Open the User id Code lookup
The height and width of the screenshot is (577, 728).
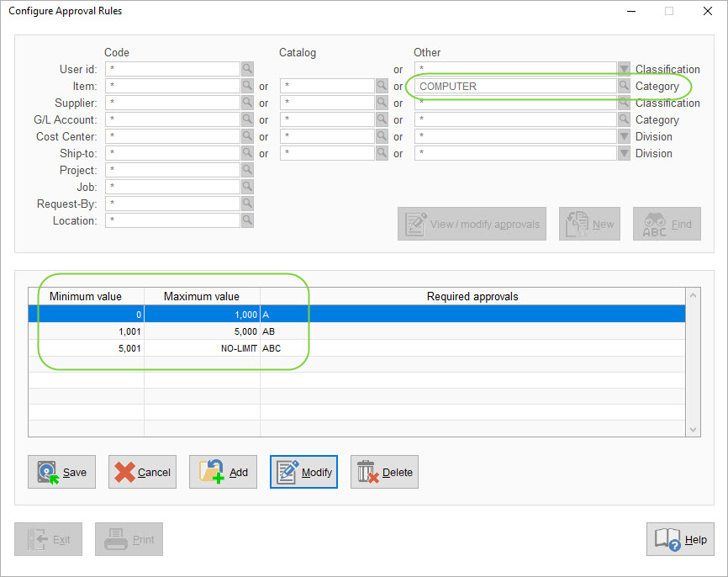coord(248,69)
